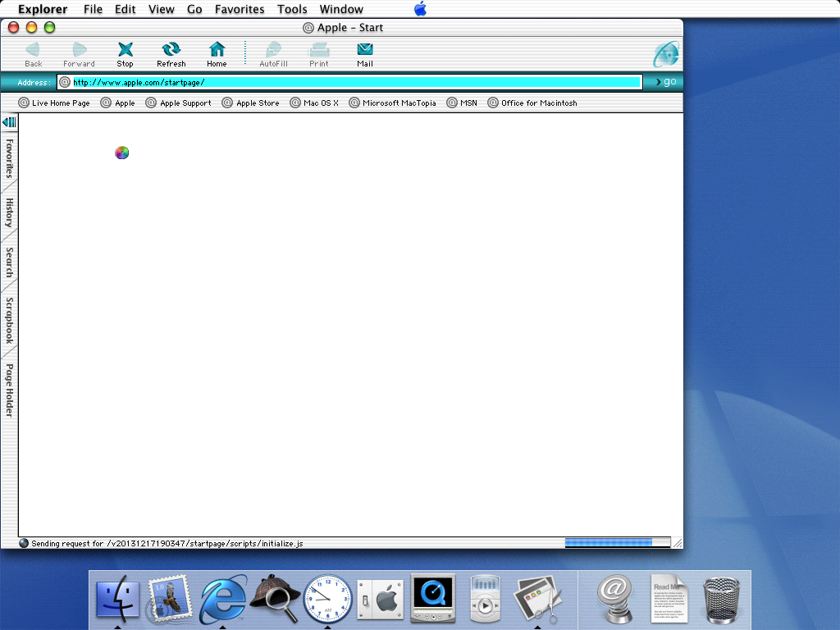Open the Grab scissors icon in Dock
This screenshot has width=840, height=630.
click(538, 599)
